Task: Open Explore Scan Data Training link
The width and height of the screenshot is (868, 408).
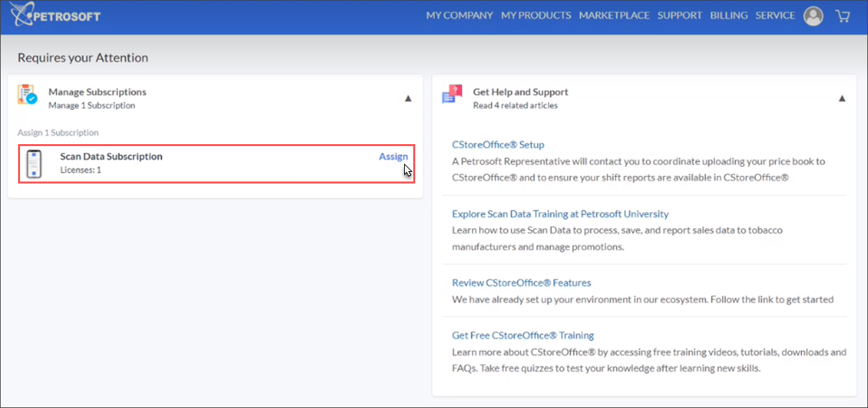Action: (560, 214)
